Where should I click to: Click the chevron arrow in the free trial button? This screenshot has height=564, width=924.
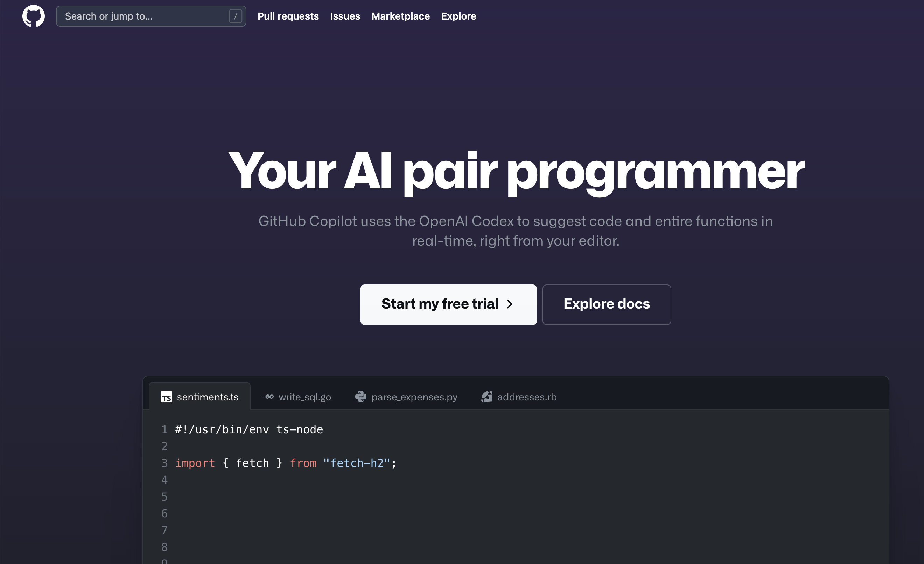[x=509, y=304]
